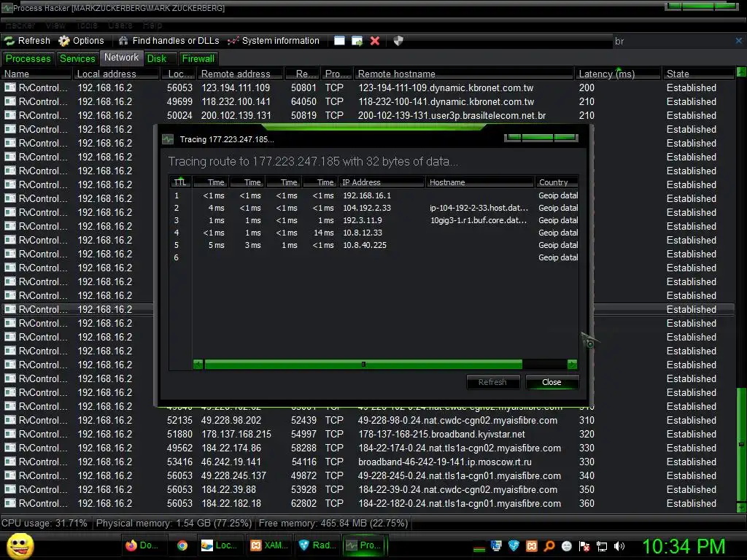Click the find window toolbar icon
Viewport: 747px width, 560px height.
click(x=339, y=41)
